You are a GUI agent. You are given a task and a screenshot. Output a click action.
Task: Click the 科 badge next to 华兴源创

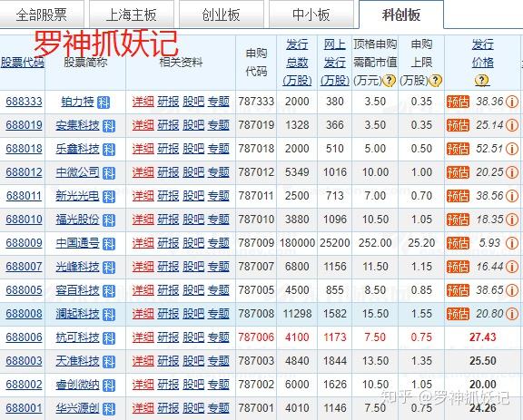(109, 409)
